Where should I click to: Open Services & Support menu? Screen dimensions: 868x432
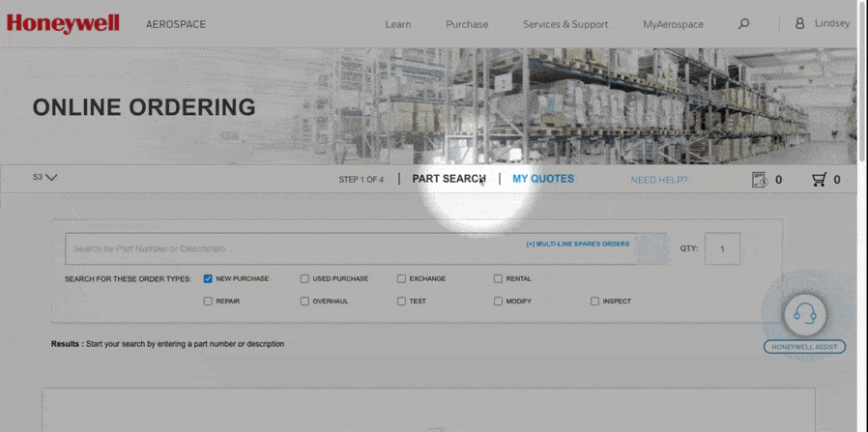565,24
